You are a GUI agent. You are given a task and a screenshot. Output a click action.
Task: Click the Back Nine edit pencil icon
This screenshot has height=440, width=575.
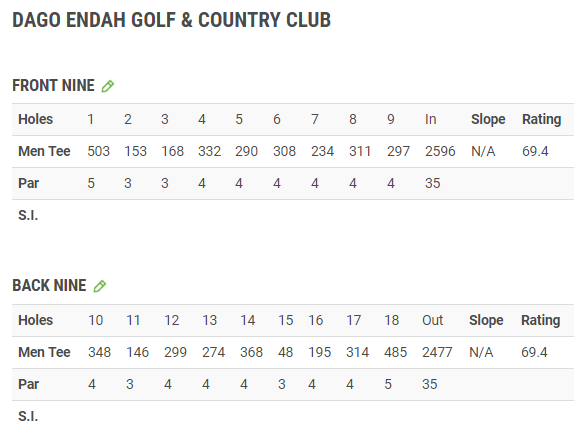[99, 286]
